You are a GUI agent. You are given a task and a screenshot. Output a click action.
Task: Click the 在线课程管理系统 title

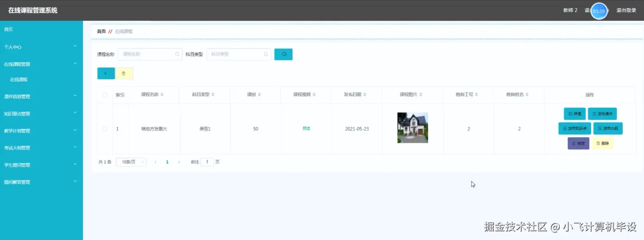[x=33, y=11]
